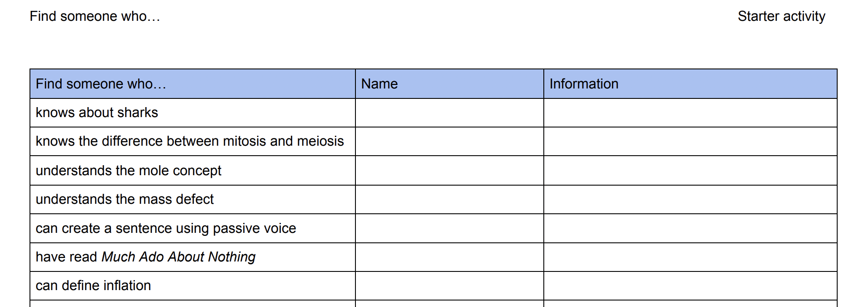Click the 'Name' column header cell
868x307 pixels.
pos(449,84)
